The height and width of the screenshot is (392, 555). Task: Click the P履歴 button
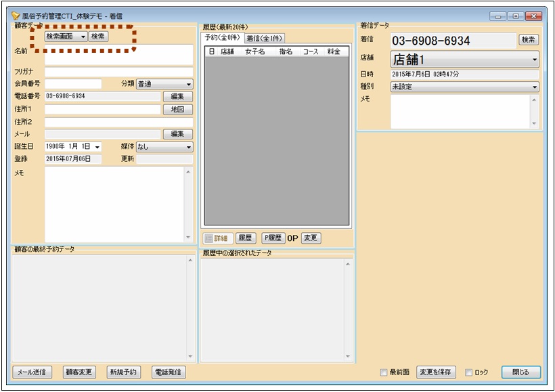(273, 238)
